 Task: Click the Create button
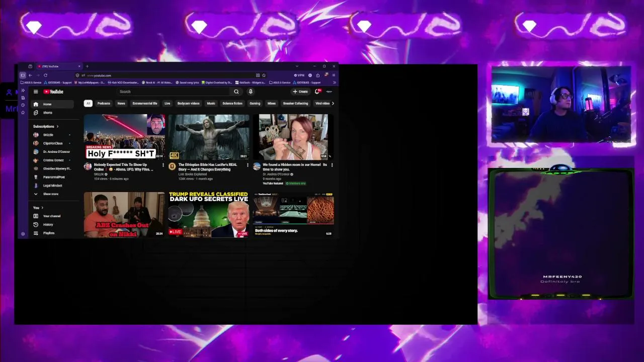[300, 92]
